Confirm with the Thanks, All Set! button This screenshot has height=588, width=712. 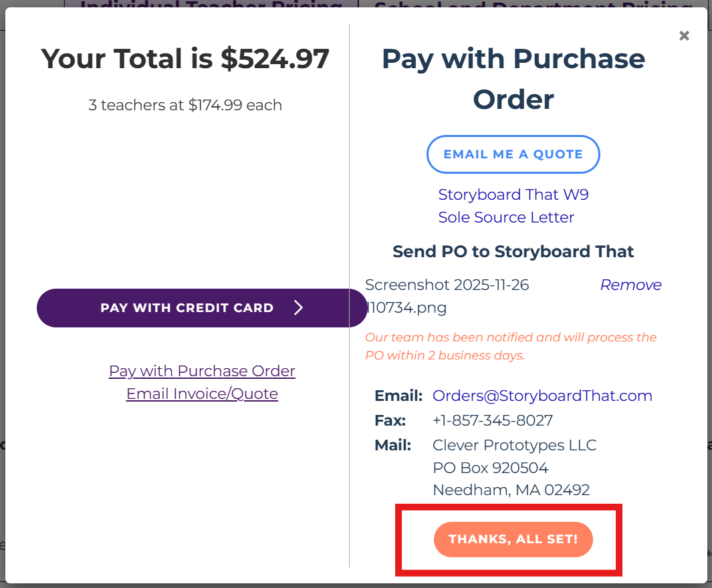pos(513,539)
